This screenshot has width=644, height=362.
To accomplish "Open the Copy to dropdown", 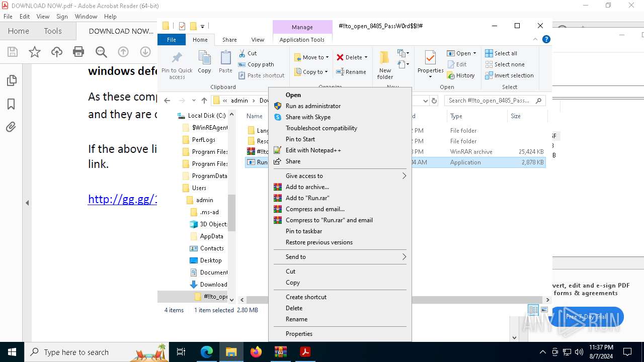I will point(311,72).
